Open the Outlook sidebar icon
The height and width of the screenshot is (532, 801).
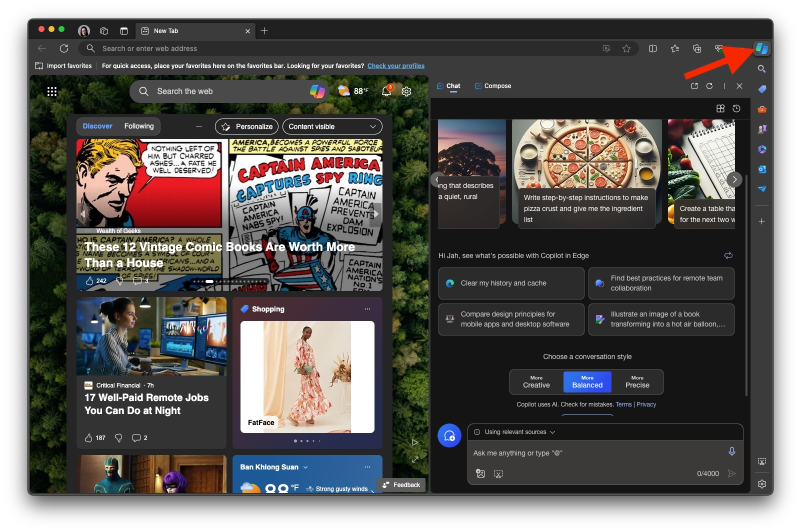click(761, 169)
